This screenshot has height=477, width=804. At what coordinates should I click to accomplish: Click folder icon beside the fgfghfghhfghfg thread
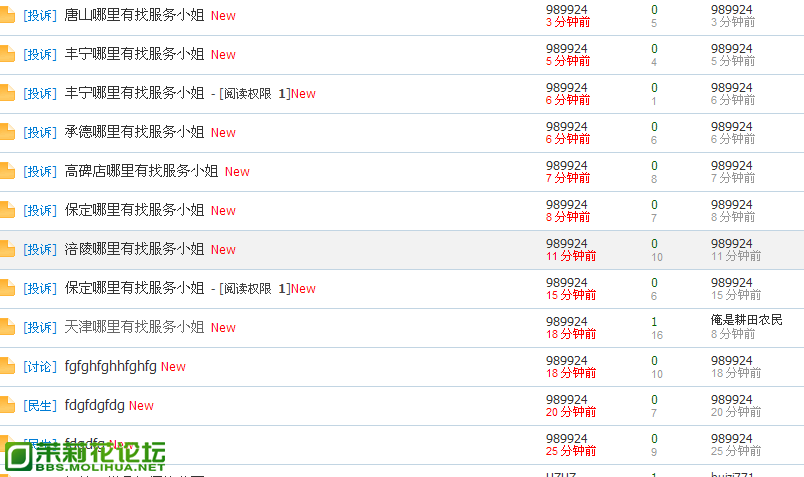point(7,366)
